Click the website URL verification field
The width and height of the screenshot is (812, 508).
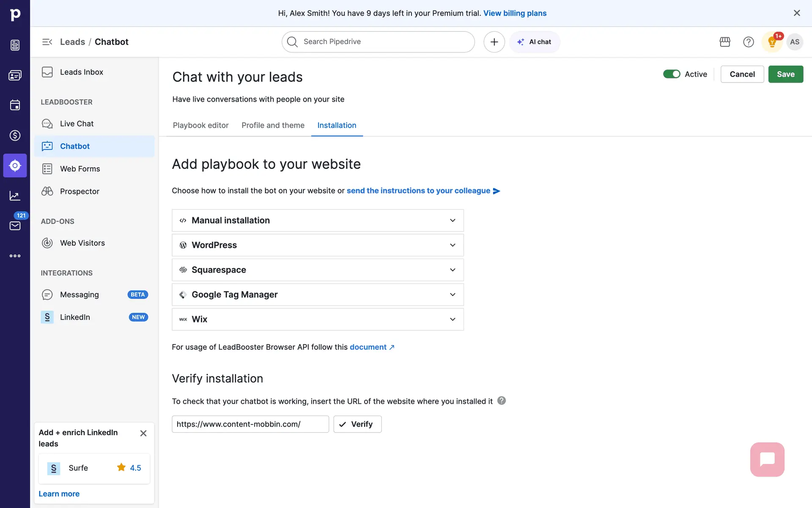point(250,424)
